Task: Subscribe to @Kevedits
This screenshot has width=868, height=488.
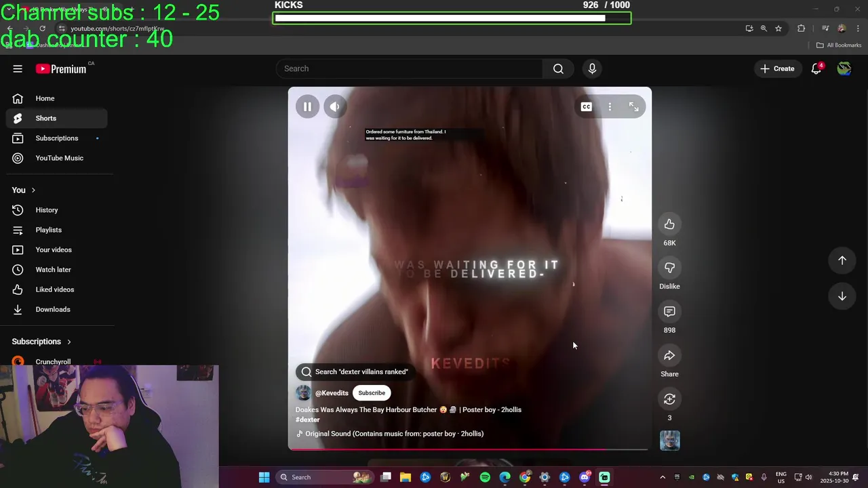Action: (372, 393)
